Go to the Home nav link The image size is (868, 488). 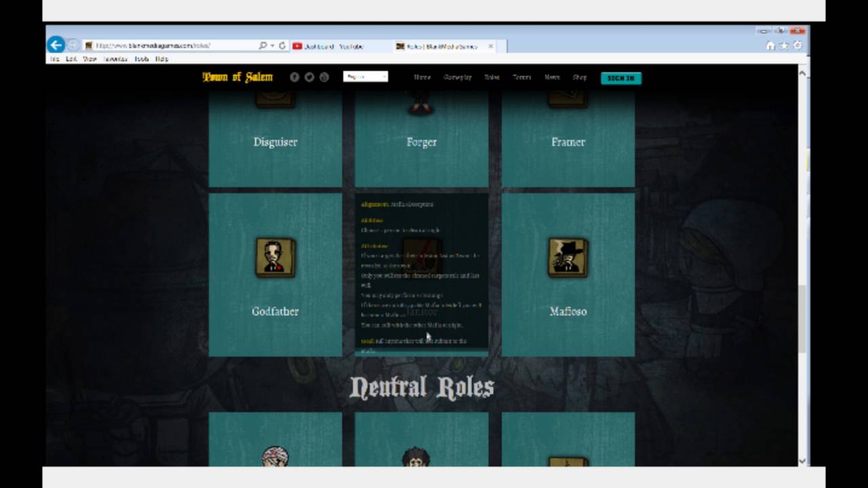(422, 77)
